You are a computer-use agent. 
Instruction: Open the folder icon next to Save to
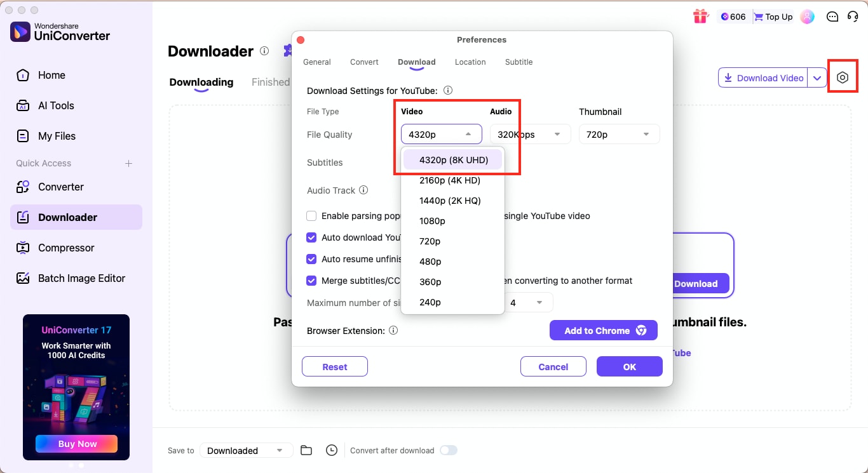pyautogui.click(x=306, y=450)
